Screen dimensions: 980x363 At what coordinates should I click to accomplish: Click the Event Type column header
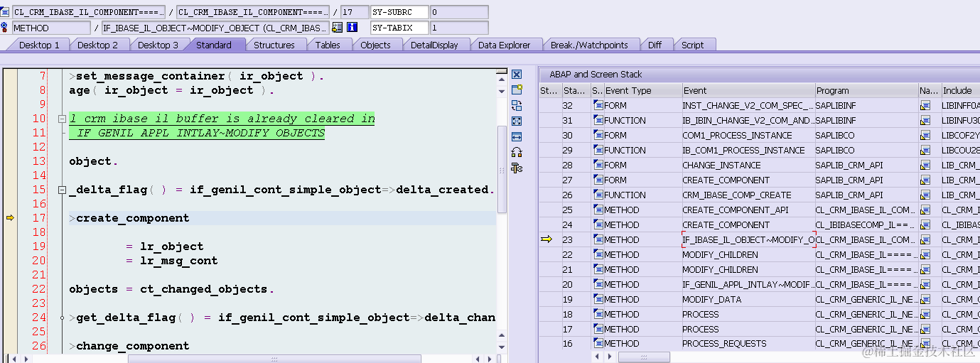(x=642, y=90)
